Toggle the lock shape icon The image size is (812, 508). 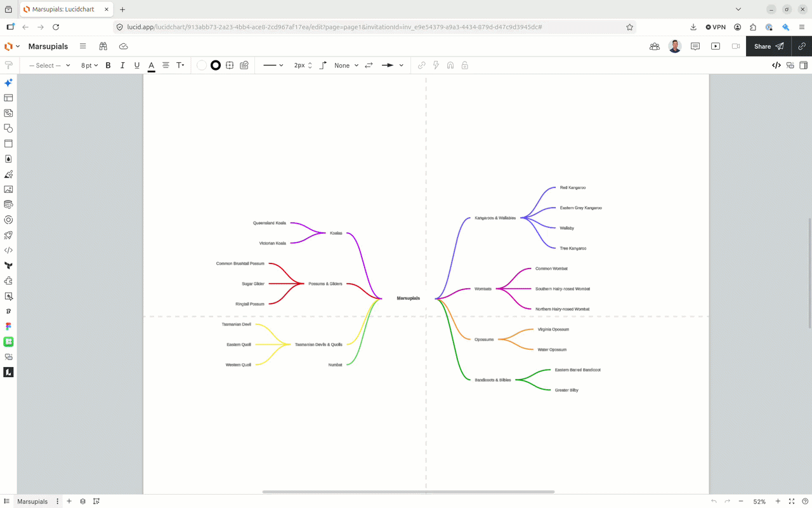pos(465,65)
